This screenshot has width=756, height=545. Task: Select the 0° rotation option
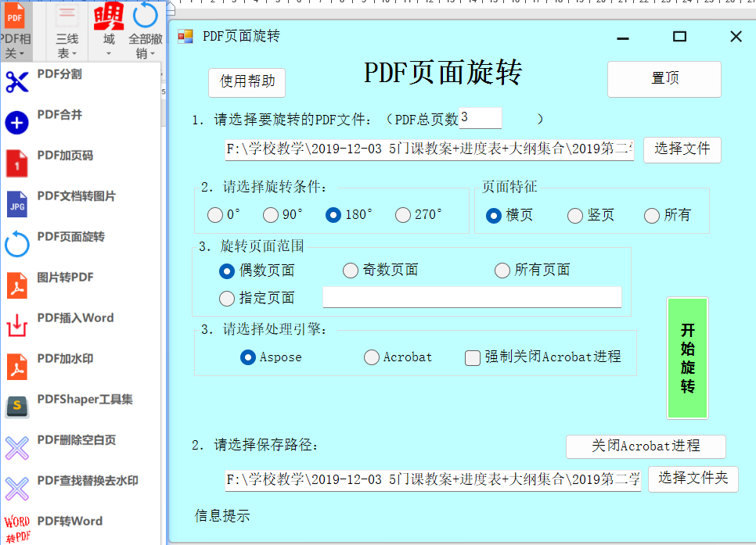click(x=223, y=214)
